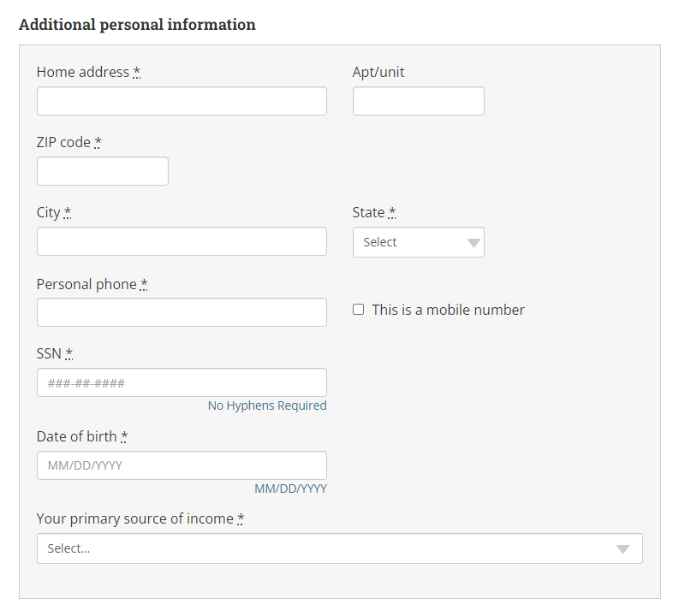Select the ZIP code input field
Viewport: 679px width, 616px height.
coord(103,171)
